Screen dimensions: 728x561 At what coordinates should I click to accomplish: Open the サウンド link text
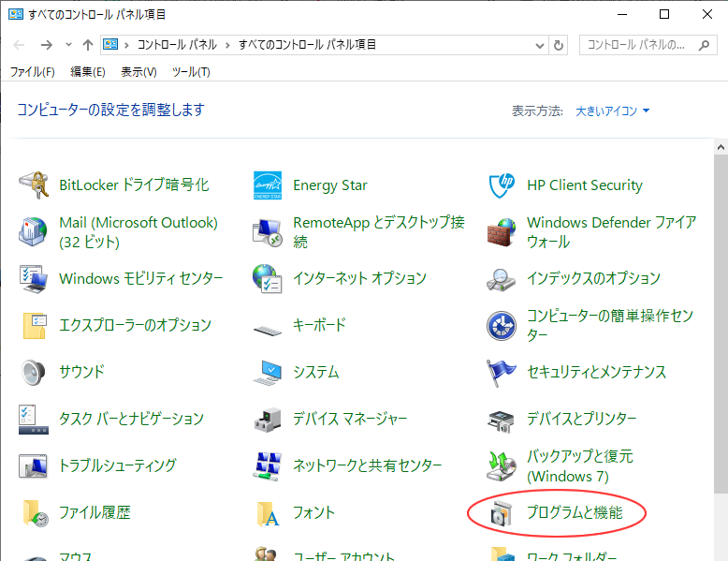coord(81,372)
